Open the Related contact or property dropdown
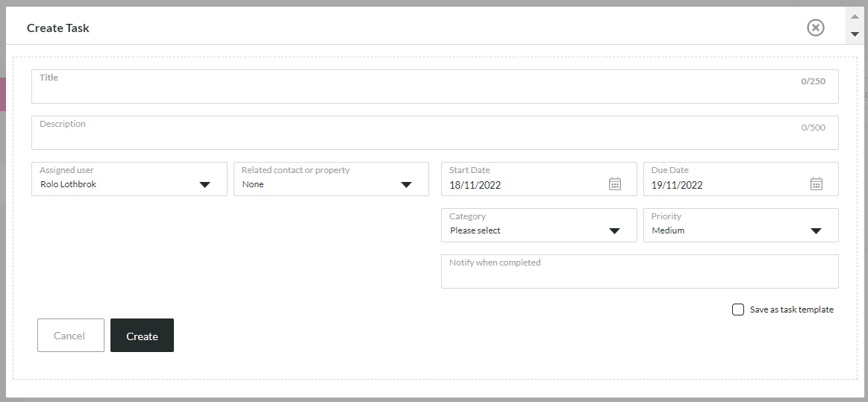 click(331, 178)
